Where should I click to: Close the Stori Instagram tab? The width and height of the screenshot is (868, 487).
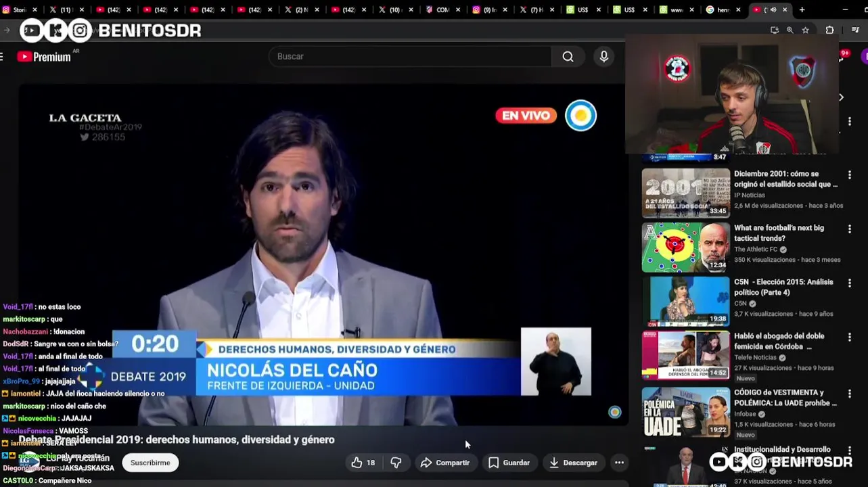pos(35,10)
